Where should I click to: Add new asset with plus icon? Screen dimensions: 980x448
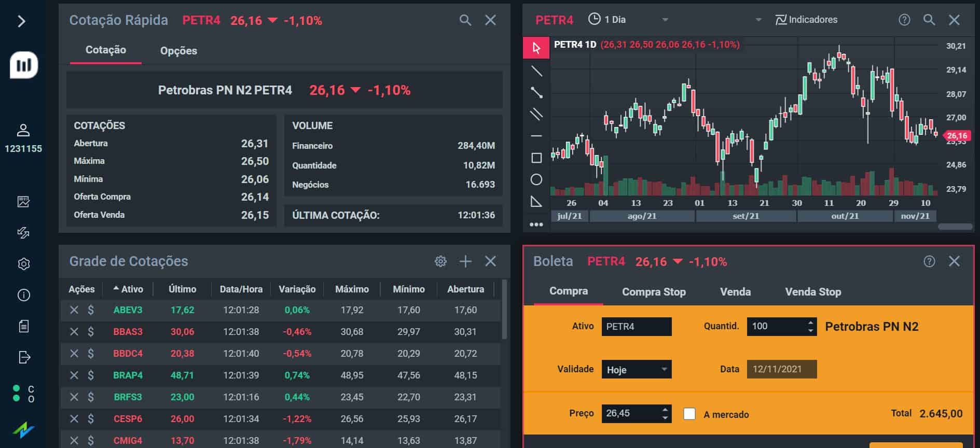[465, 261]
